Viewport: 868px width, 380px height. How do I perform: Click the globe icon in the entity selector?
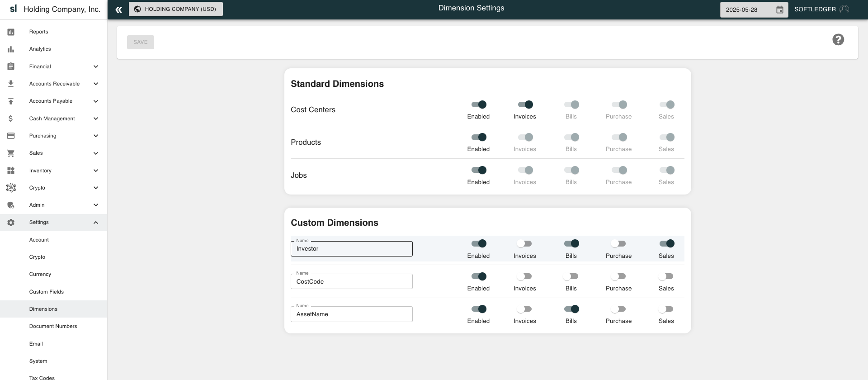pyautogui.click(x=137, y=9)
